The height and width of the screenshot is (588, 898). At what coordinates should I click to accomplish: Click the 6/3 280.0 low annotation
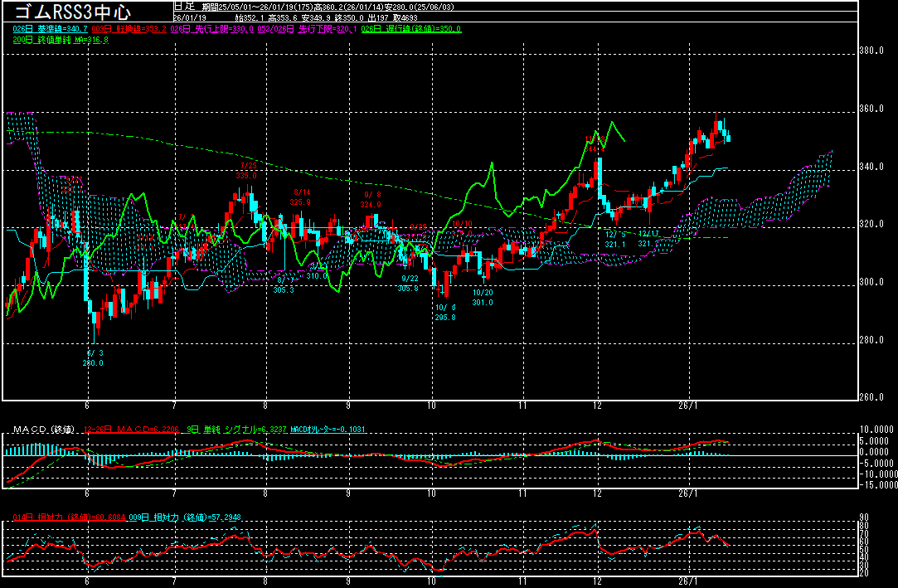click(x=93, y=357)
